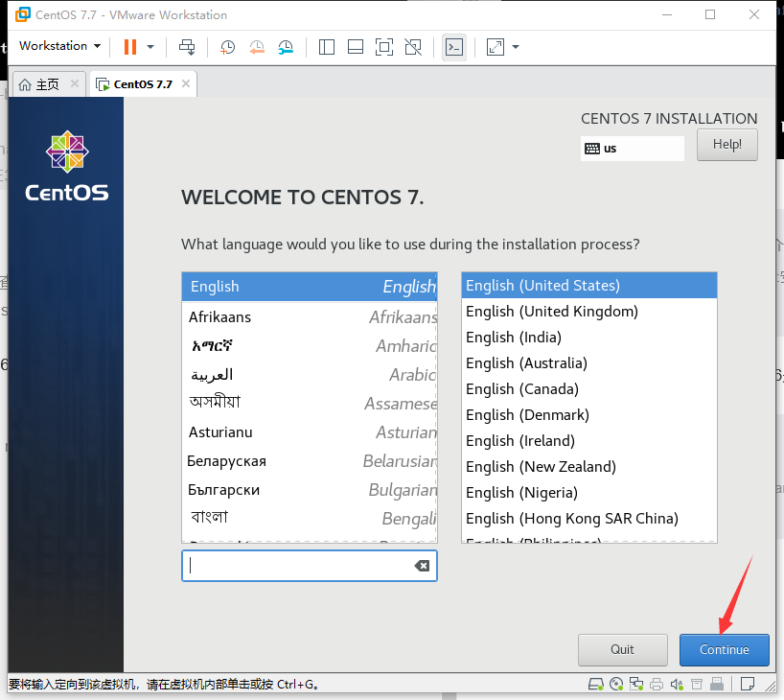Click the Help! button
Viewport: 784px width, 700px height.
click(x=726, y=144)
